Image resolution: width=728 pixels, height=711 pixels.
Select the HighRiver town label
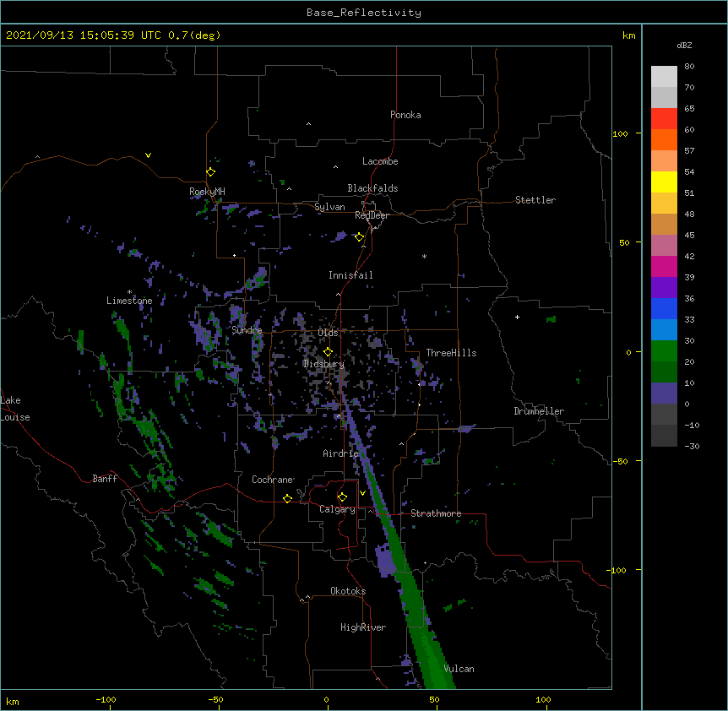[363, 627]
